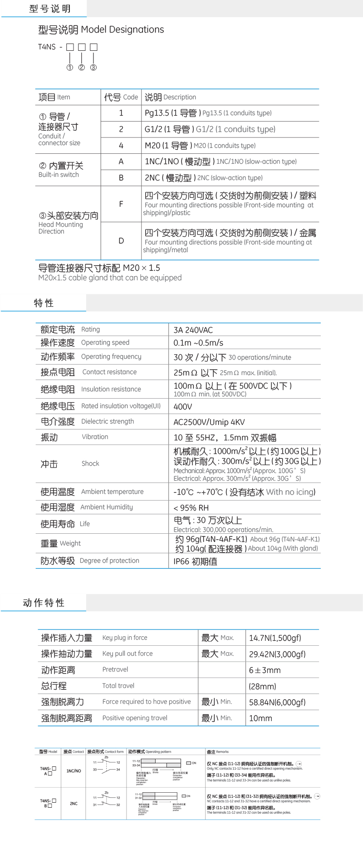The image size is (363, 868).
Task: Click the '30 operations/minute' frequency value
Action: [x=260, y=357]
